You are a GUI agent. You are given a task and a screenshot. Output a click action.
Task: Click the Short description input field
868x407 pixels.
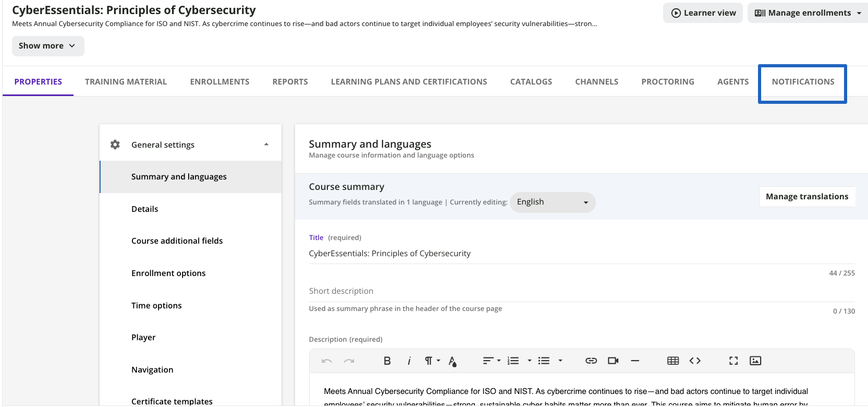click(x=582, y=291)
